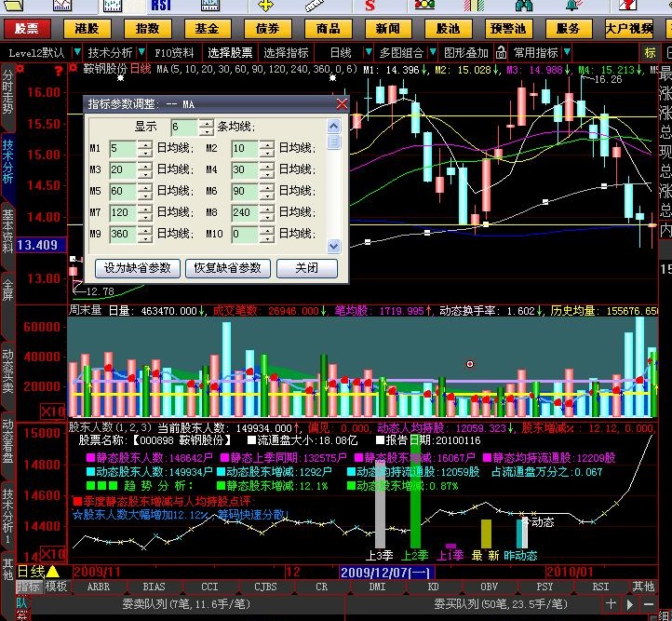This screenshot has width=672, height=621.
Task: Click the red gear icon left of 鞍钢股份
Action: tap(74, 68)
